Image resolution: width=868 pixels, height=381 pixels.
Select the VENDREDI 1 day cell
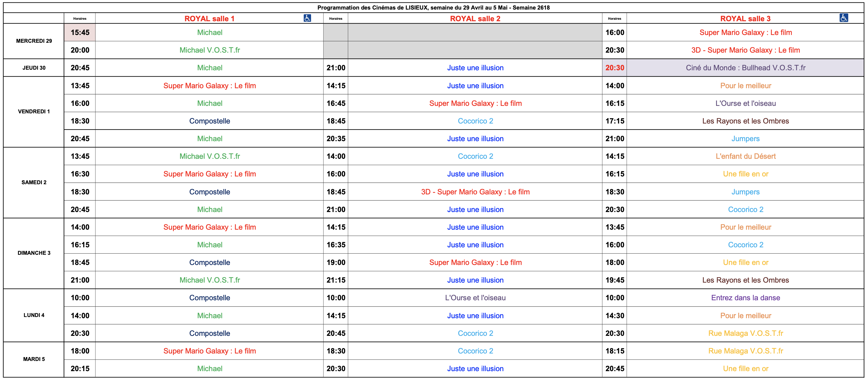(34, 112)
